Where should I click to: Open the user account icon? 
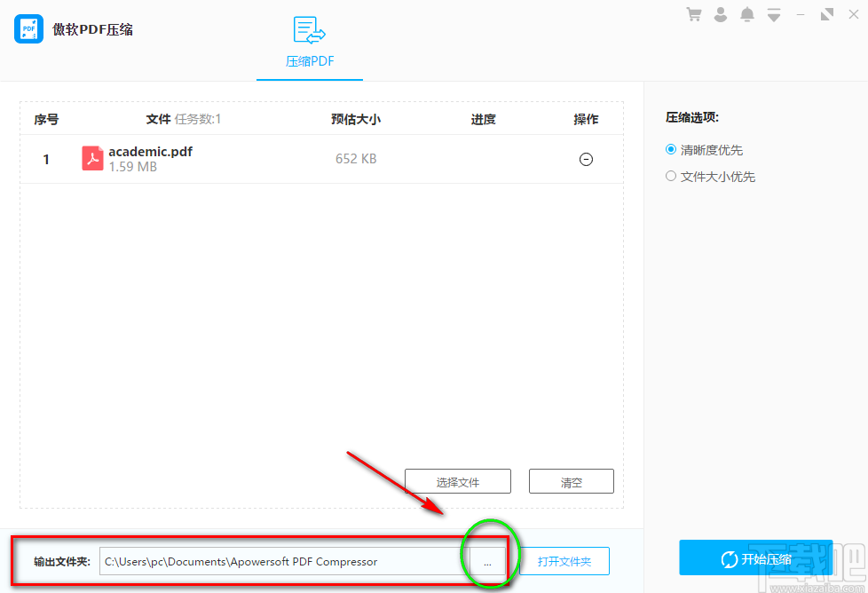pyautogui.click(x=720, y=14)
